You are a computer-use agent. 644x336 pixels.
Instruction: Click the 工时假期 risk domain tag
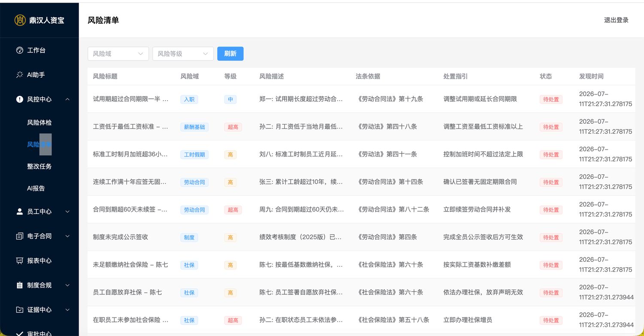(x=194, y=155)
